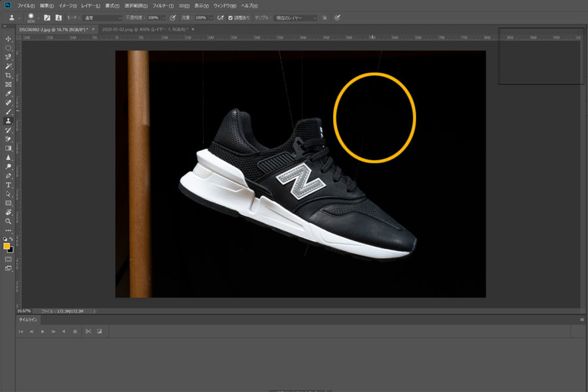Screen dimensions: 588x392
Task: Select the Zoom tool
Action: (x=8, y=221)
